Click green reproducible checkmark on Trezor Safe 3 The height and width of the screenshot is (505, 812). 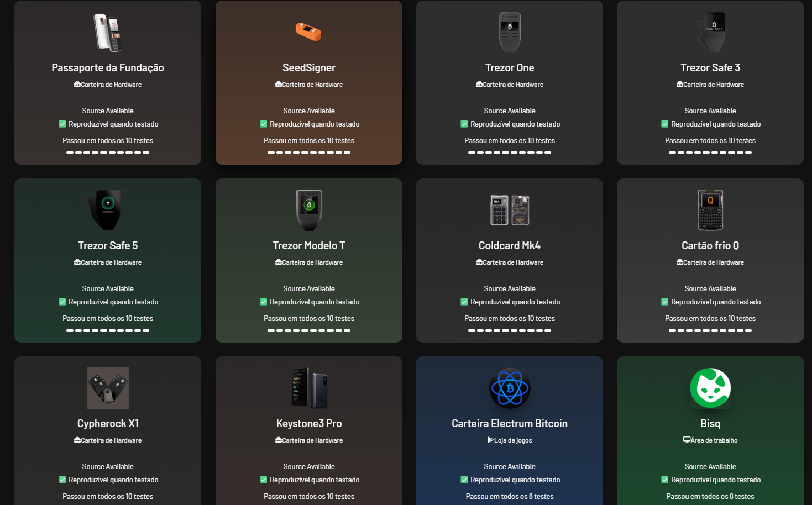tap(665, 124)
